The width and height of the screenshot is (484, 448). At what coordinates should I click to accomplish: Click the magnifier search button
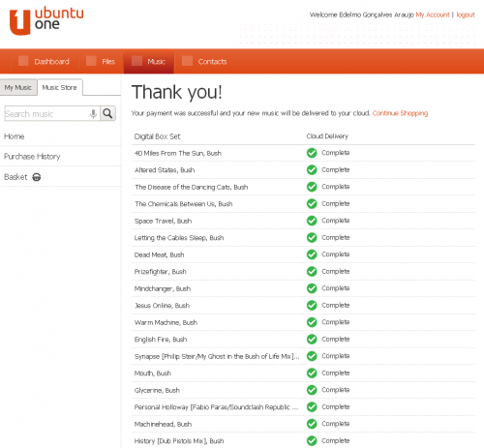click(107, 113)
